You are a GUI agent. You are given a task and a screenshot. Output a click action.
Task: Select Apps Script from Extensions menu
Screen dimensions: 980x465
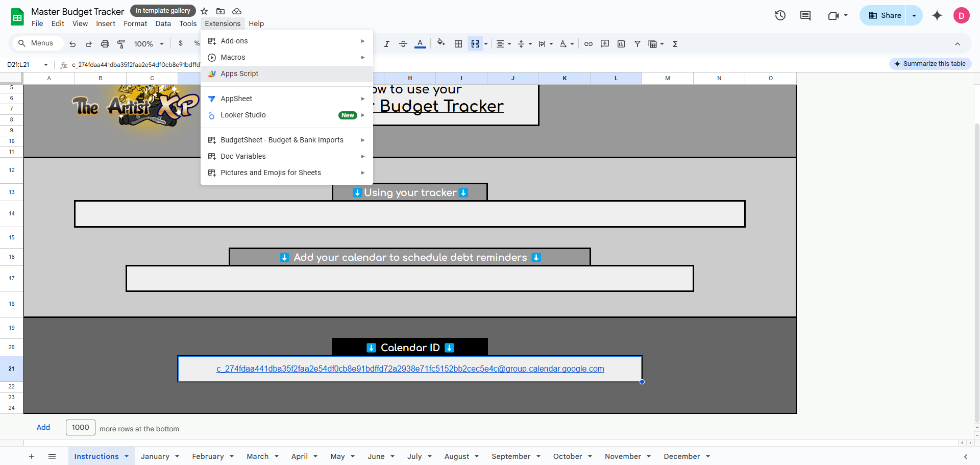click(x=287, y=74)
